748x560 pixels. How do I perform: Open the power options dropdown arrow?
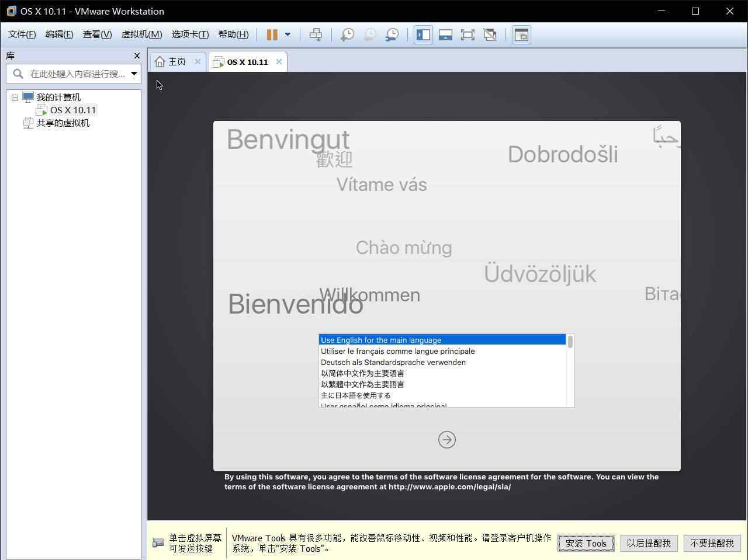288,34
